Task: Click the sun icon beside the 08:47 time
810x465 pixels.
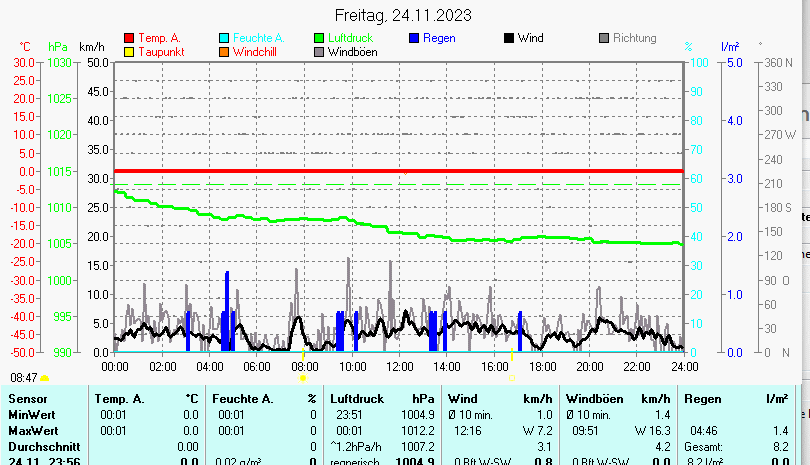Action: [44, 379]
